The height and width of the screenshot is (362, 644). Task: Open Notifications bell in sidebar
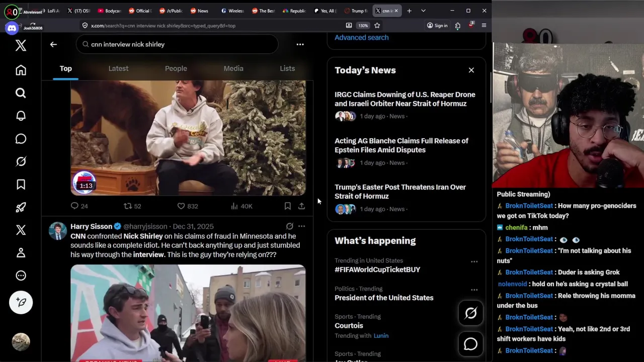21,116
